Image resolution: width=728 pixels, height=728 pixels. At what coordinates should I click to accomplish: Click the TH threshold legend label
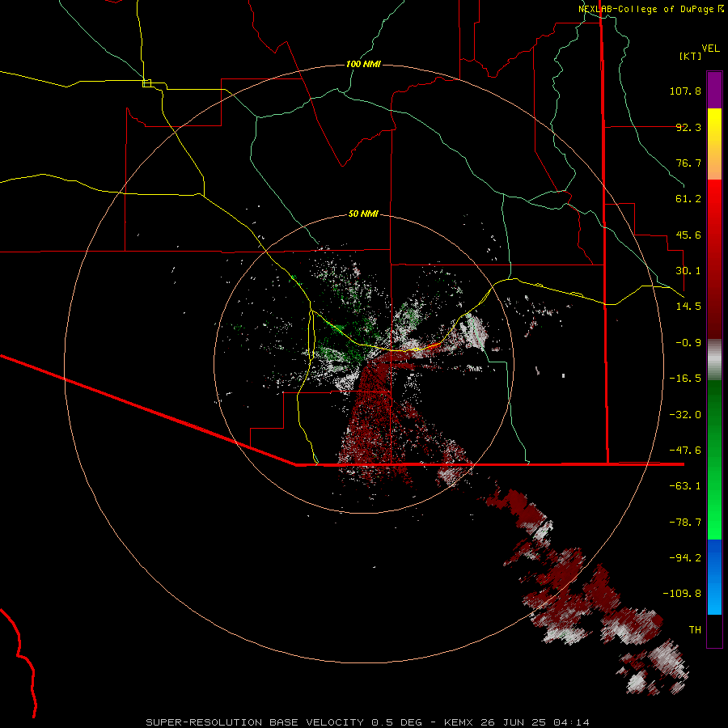[695, 630]
